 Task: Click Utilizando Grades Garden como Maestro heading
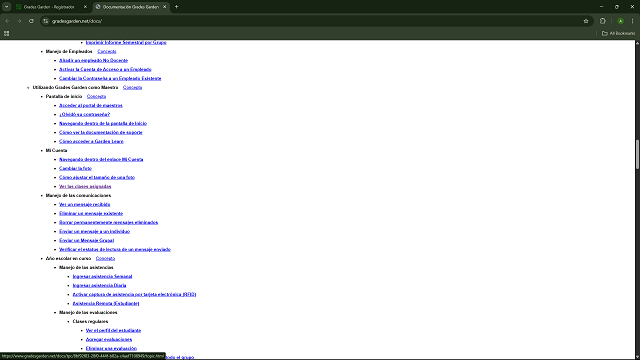pos(75,87)
